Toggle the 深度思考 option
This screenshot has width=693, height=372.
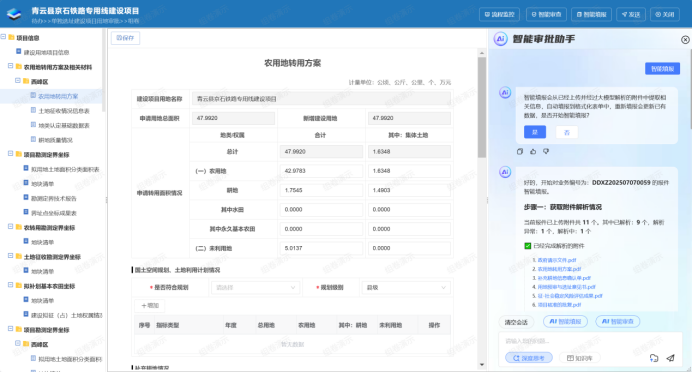pyautogui.click(x=529, y=358)
